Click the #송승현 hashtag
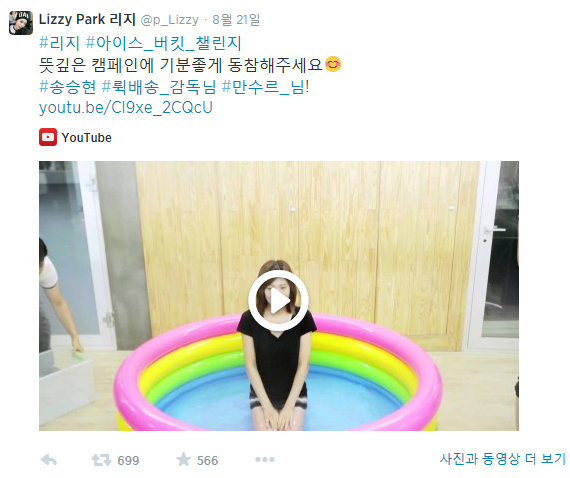This screenshot has height=478, width=570. [x=68, y=87]
